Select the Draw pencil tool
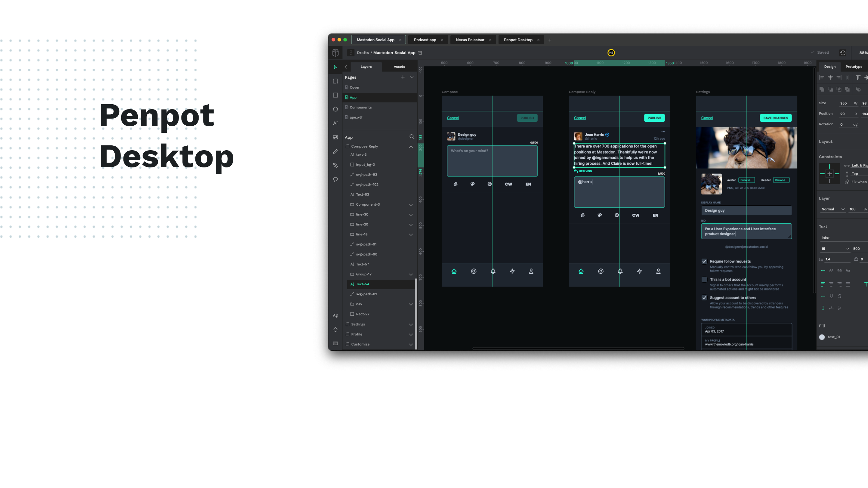 (335, 151)
